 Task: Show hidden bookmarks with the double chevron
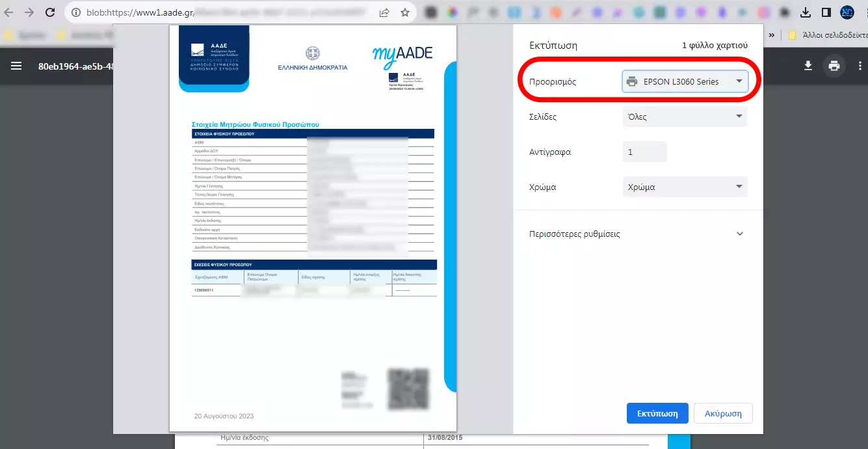click(772, 35)
